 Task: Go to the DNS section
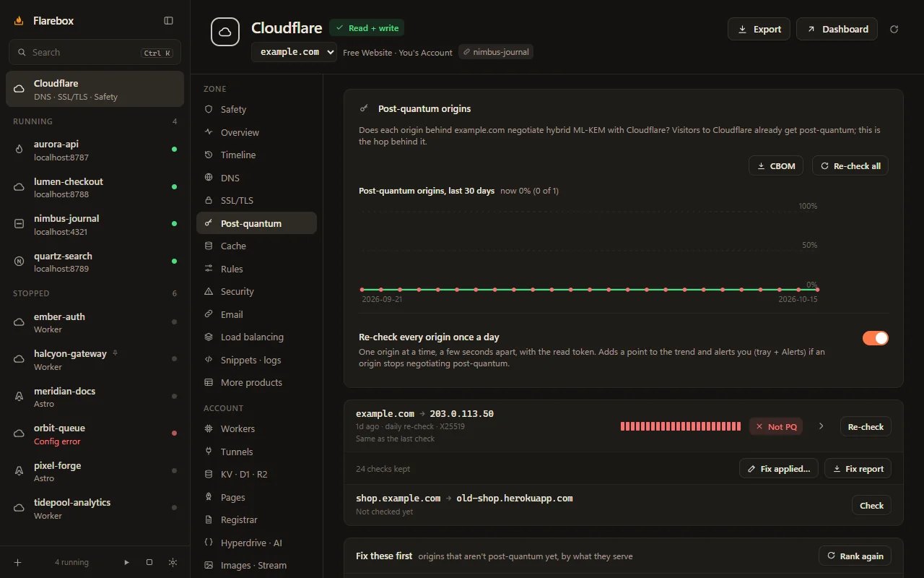click(256, 178)
